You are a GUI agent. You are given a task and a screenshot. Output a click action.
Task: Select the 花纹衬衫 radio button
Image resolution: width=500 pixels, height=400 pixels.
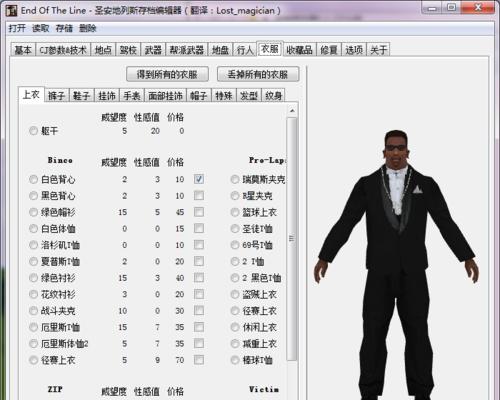33,294
